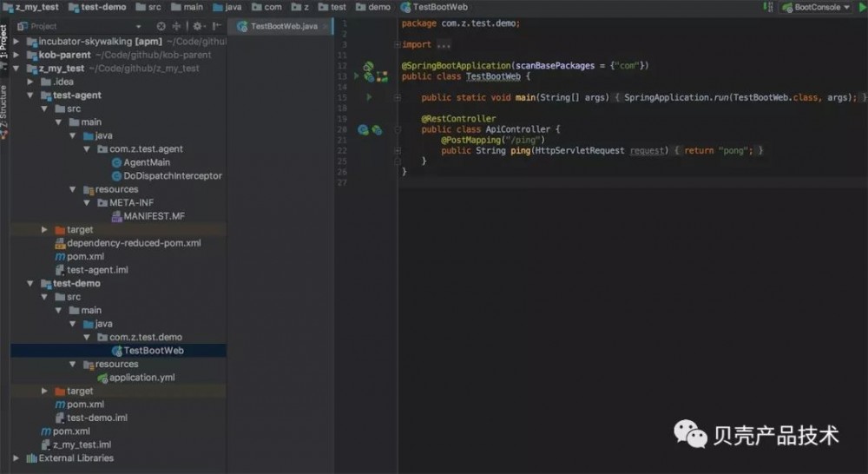
Task: Click the run arrow in the gutter at line 13
Action: tap(357, 76)
